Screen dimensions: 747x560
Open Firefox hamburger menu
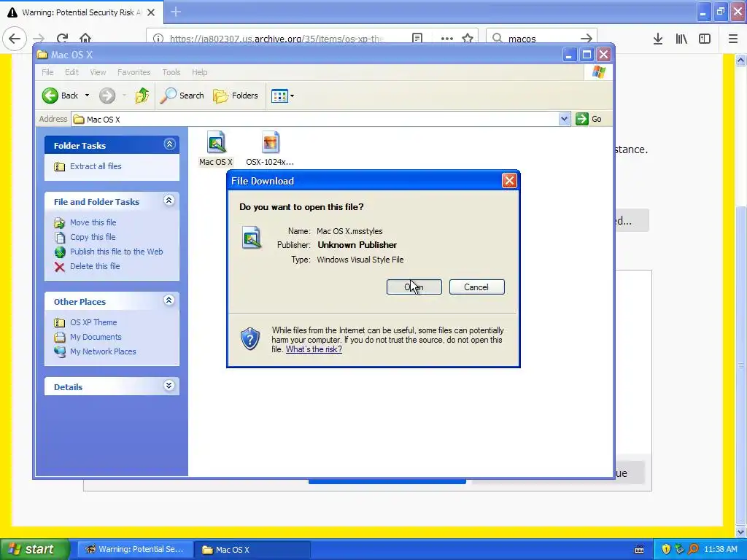733,39
